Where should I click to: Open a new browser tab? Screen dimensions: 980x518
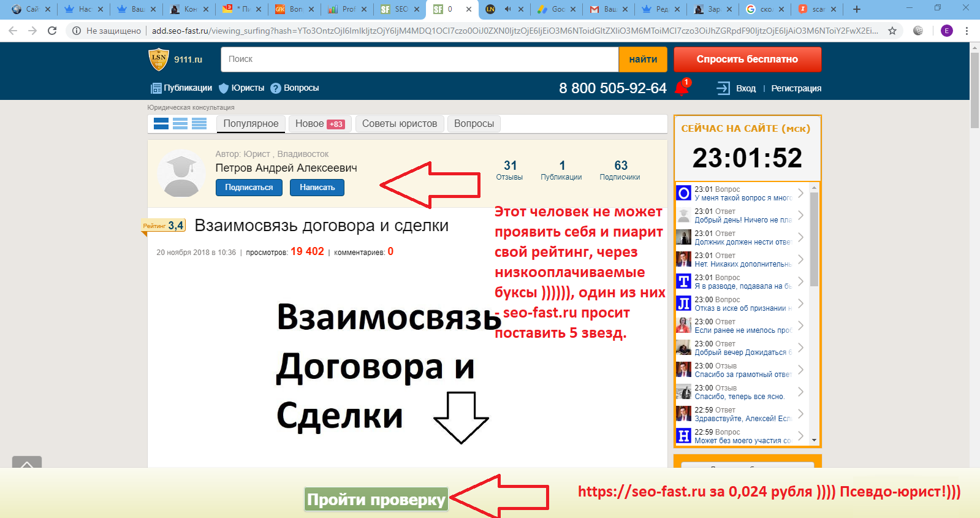click(857, 9)
